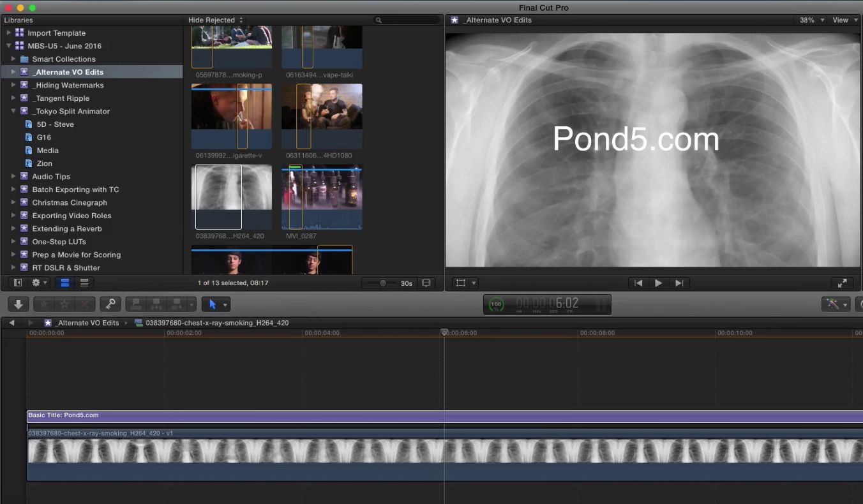This screenshot has width=863, height=504.
Task: Expand the Smart Collections folder
Action: [x=13, y=59]
